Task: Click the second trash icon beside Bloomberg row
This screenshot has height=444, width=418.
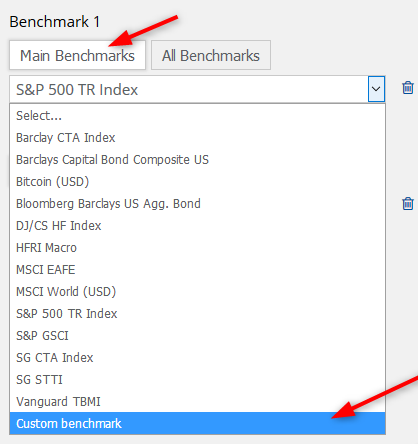Action: pyautogui.click(x=408, y=203)
